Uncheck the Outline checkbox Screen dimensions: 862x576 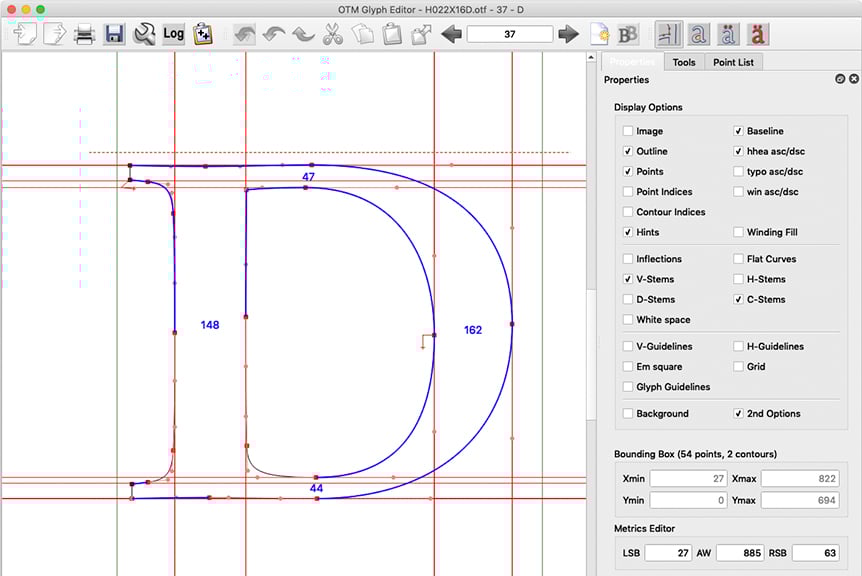(628, 151)
